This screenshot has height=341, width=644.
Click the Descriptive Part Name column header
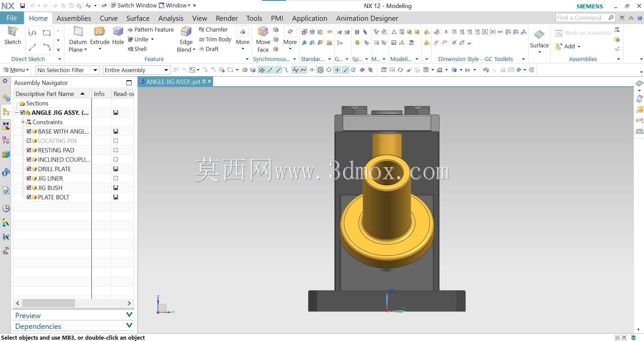point(52,94)
